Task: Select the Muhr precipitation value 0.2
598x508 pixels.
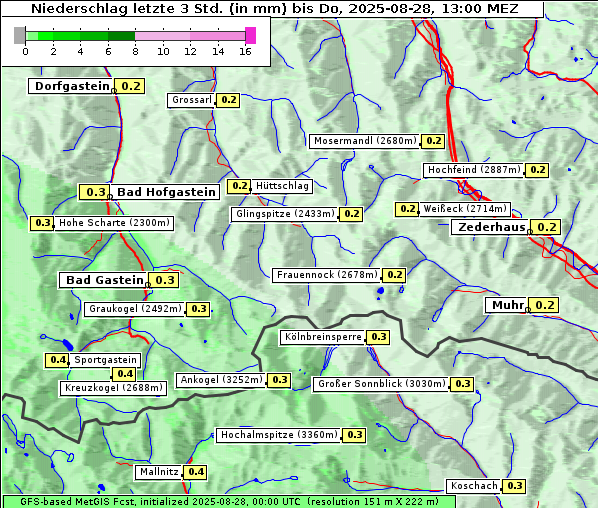Action: coord(544,305)
